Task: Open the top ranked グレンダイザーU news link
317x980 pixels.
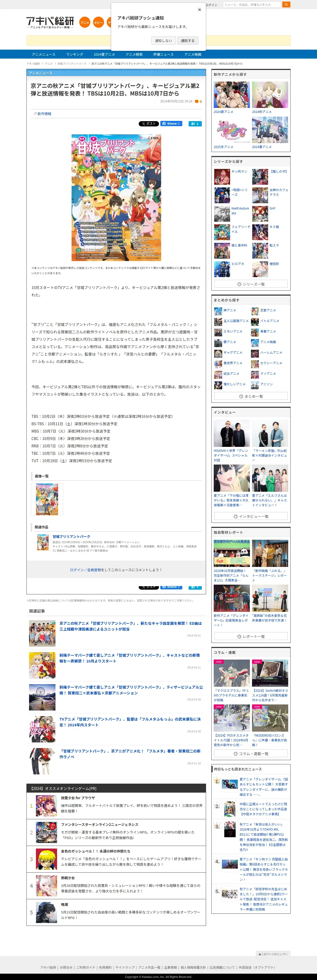Action: (264, 786)
